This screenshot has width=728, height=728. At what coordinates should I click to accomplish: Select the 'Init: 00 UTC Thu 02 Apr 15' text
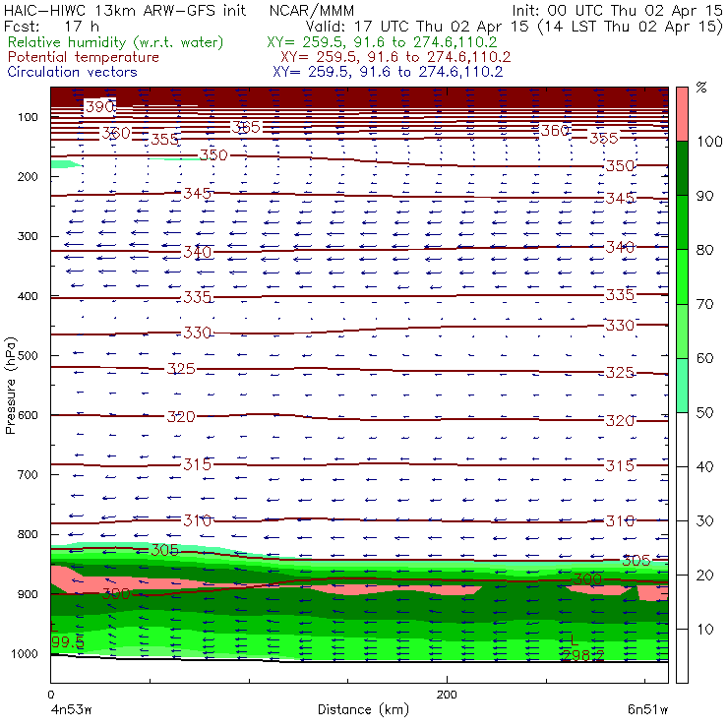click(617, 10)
